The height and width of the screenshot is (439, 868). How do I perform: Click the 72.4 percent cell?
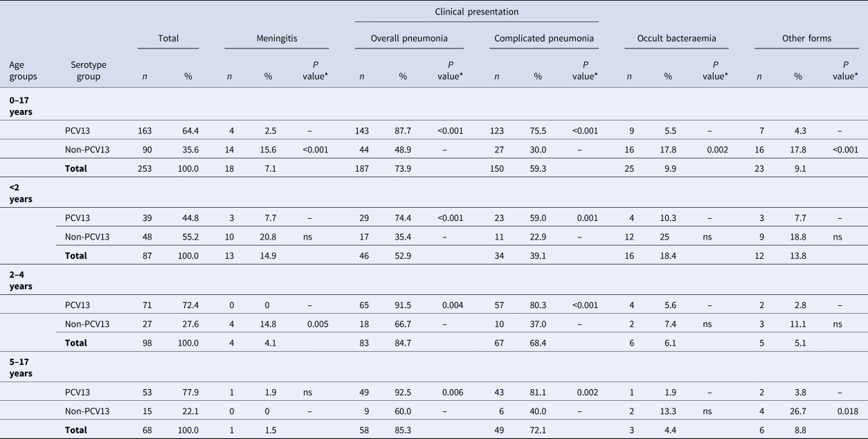[188, 305]
